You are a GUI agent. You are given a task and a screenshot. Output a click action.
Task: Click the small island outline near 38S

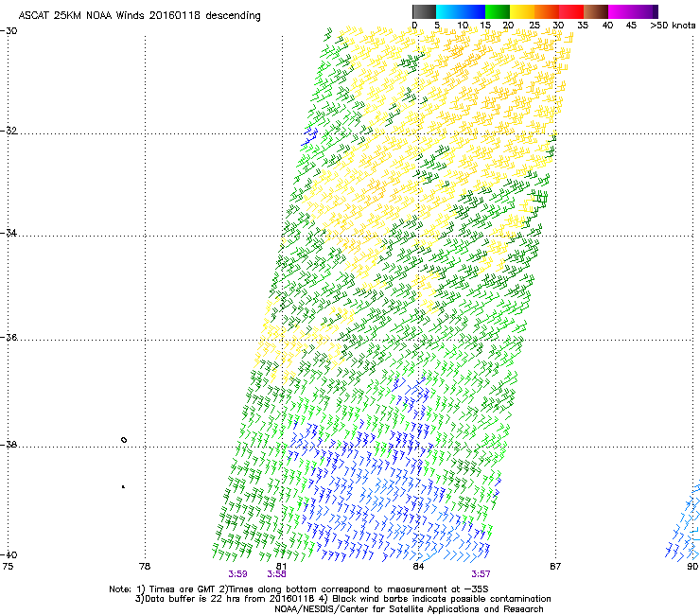(x=124, y=440)
